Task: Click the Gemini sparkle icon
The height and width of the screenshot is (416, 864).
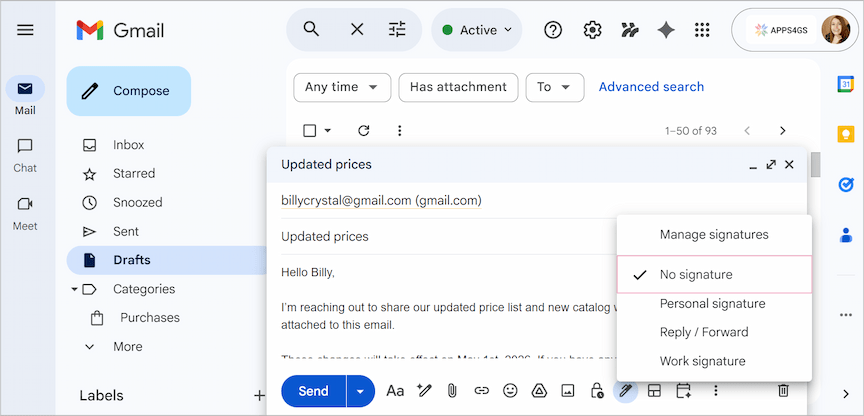Action: point(666,30)
